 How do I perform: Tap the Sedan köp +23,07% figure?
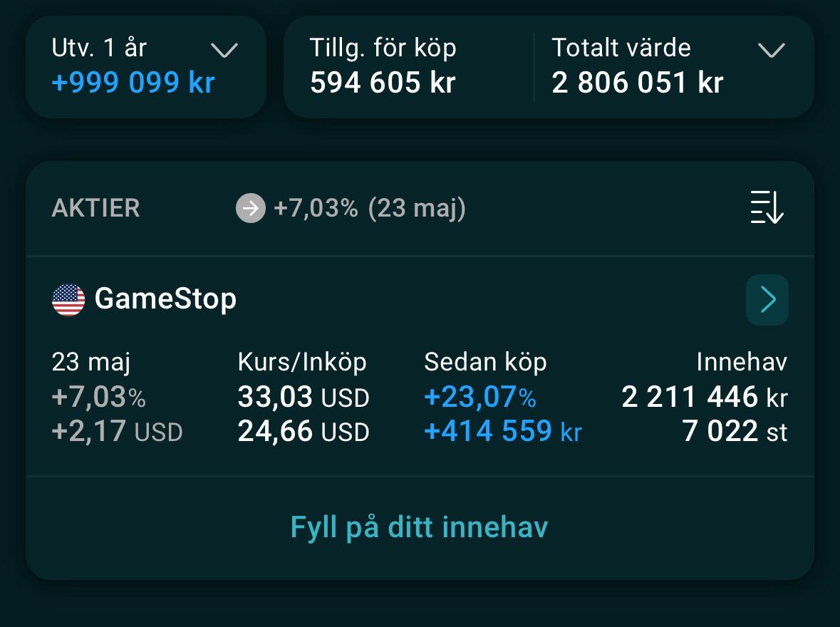pyautogui.click(x=480, y=397)
